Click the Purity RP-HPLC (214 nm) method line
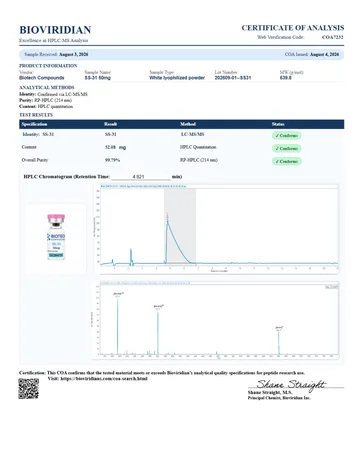This screenshot has width=360, height=466. click(x=45, y=100)
